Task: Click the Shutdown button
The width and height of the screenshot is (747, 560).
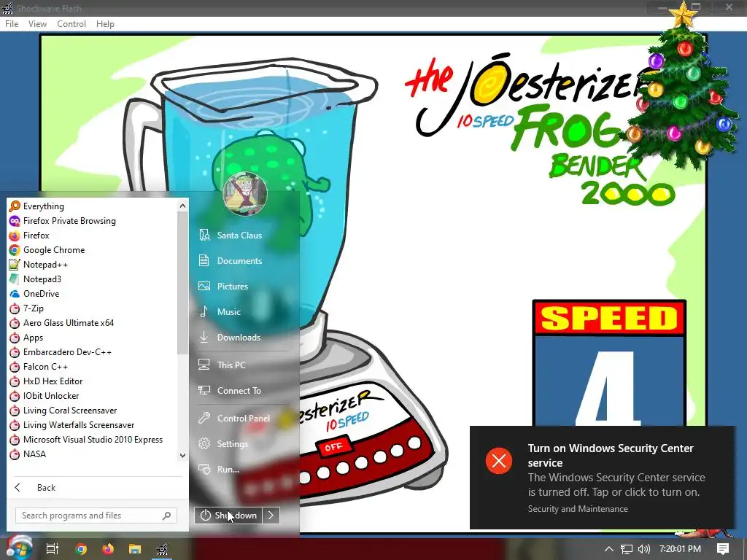Action: [228, 516]
